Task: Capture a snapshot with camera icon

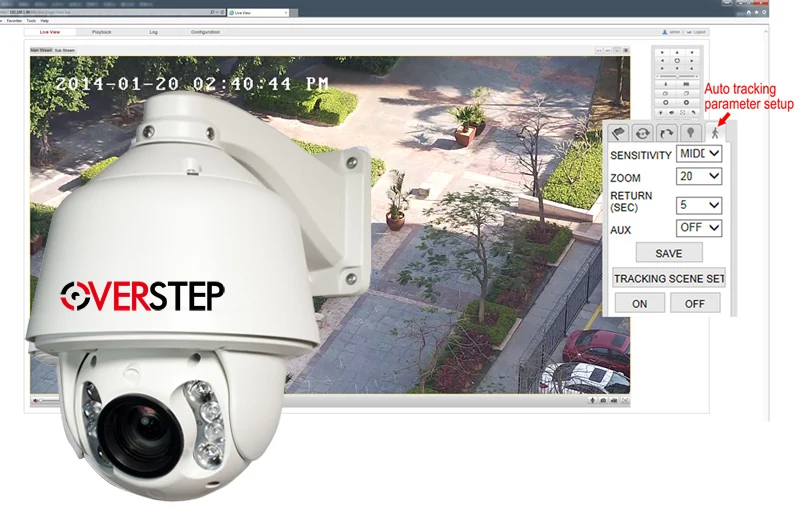Action: click(603, 400)
